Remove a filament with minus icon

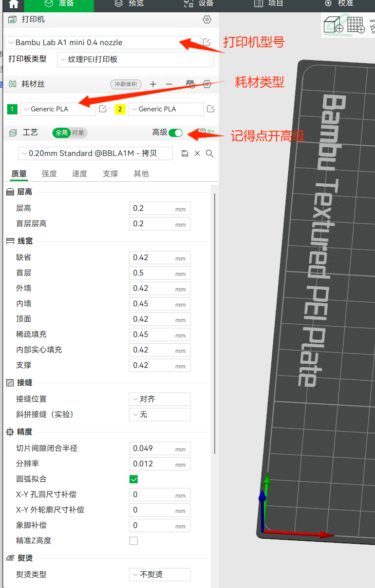169,84
